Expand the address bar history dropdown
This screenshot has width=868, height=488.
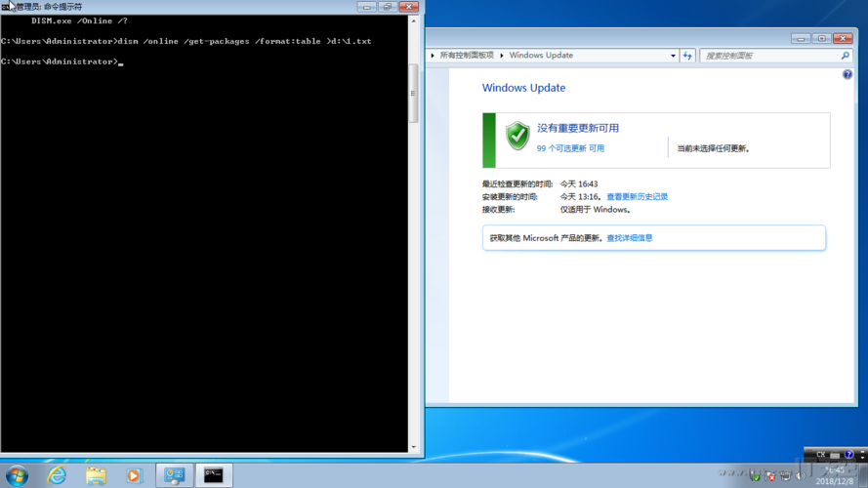[x=673, y=56]
